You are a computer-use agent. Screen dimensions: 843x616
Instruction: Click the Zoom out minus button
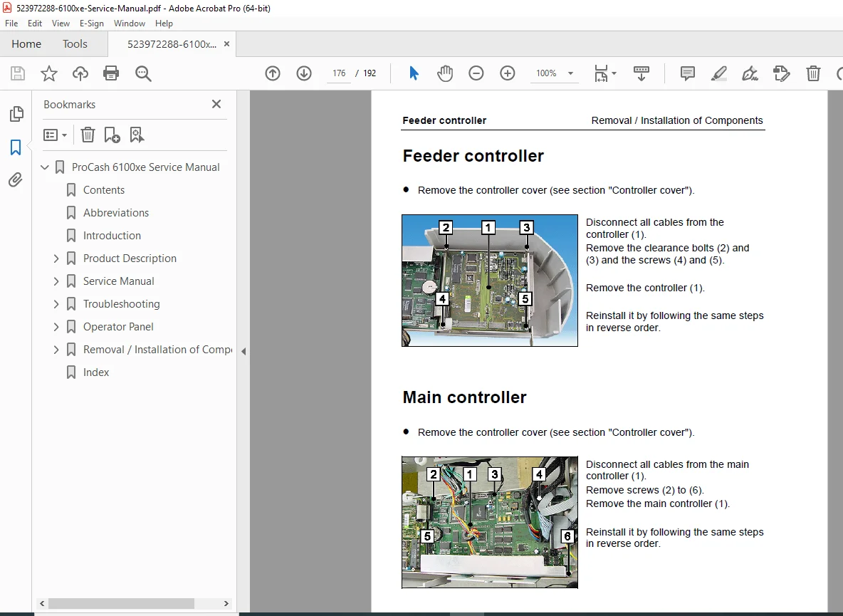click(x=476, y=73)
